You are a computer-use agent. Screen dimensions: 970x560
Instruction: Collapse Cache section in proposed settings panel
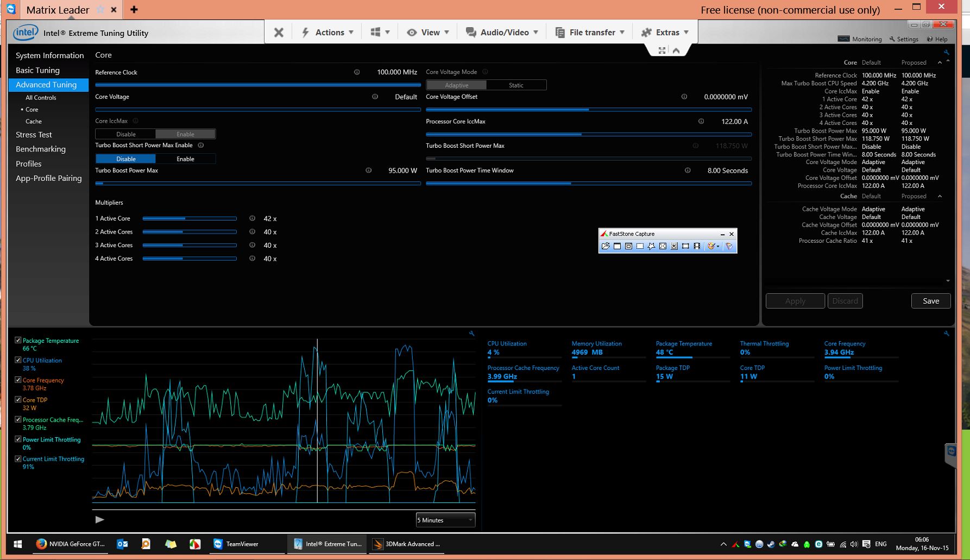pos(940,196)
